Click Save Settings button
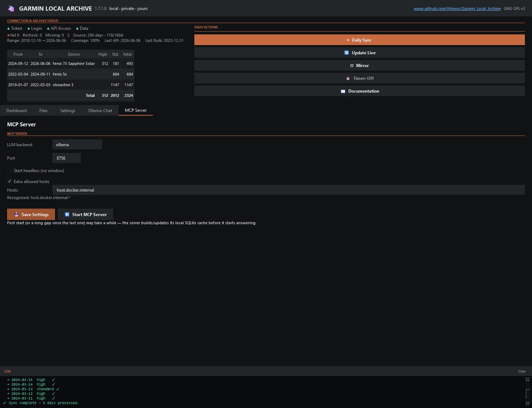Image resolution: width=532 pixels, height=408 pixels. 31,214
